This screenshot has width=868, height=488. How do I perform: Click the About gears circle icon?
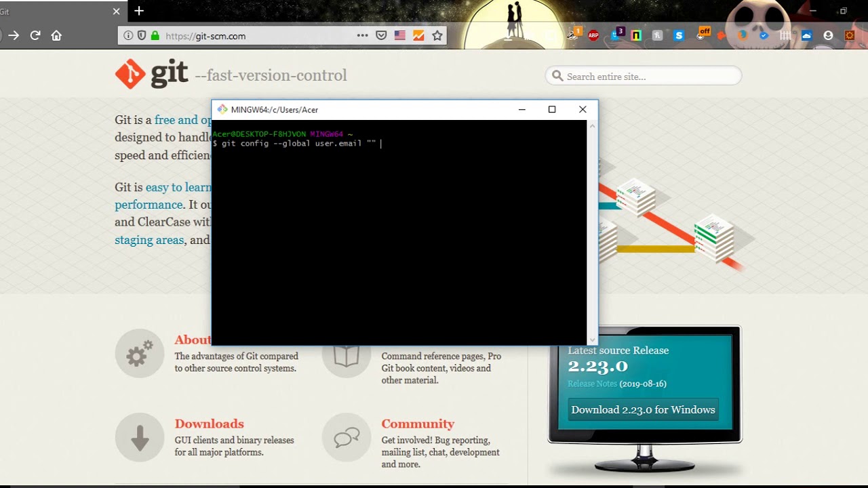click(x=140, y=353)
